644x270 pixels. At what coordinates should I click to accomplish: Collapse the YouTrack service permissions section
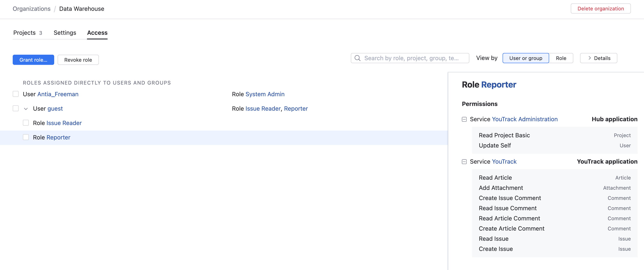[x=464, y=162]
